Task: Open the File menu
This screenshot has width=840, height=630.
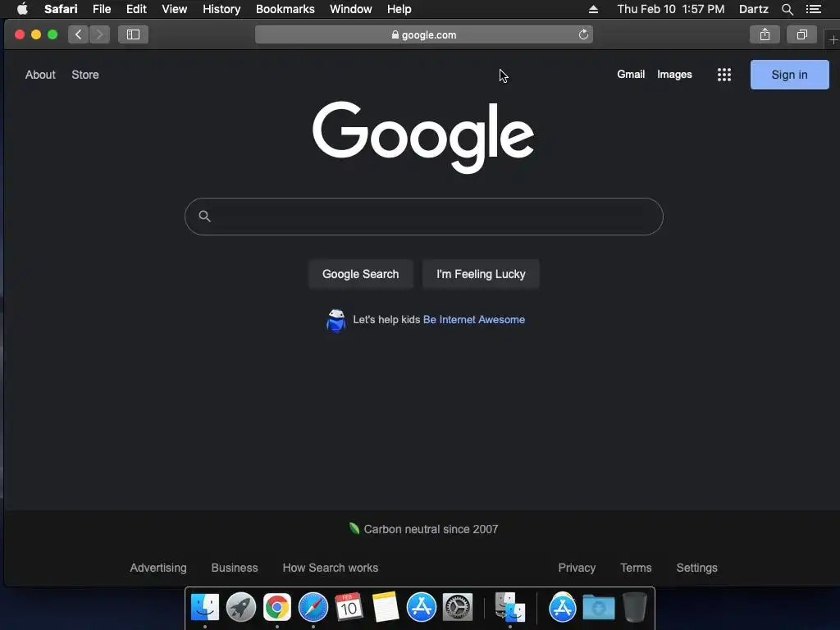Action: (102, 9)
